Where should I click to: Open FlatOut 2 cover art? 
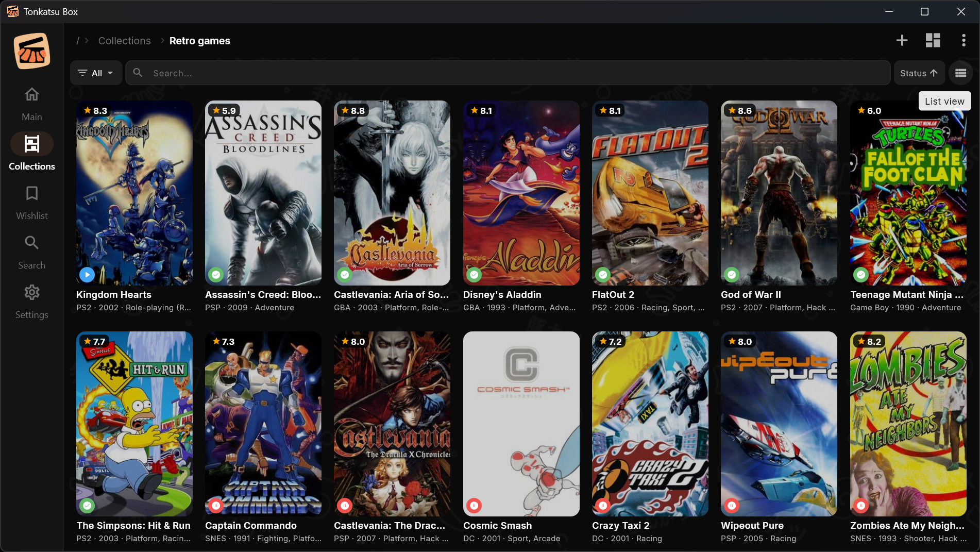[x=650, y=193]
